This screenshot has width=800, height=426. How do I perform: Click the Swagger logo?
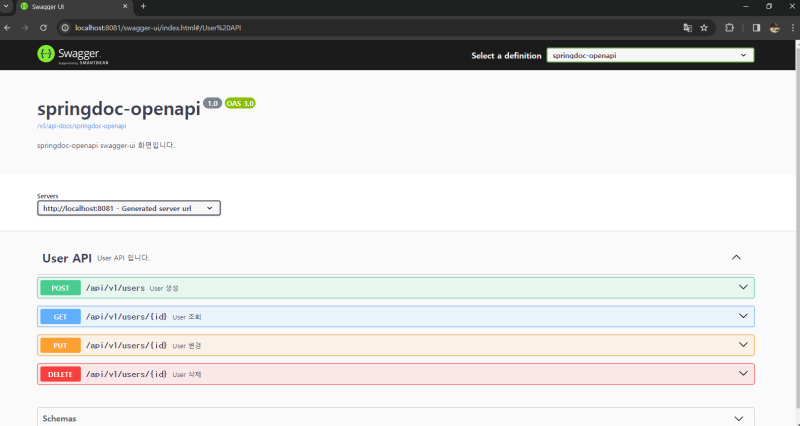tap(73, 55)
